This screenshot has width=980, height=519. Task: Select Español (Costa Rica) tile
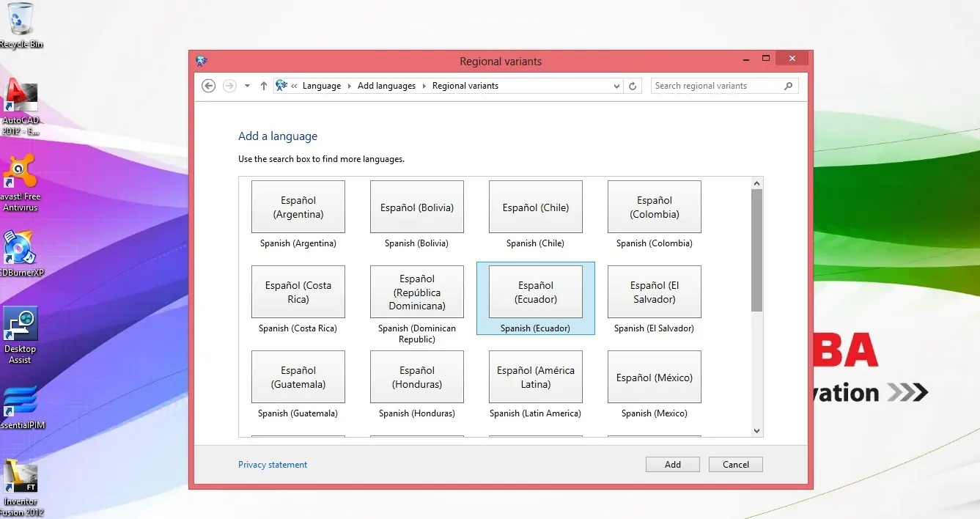(x=298, y=292)
